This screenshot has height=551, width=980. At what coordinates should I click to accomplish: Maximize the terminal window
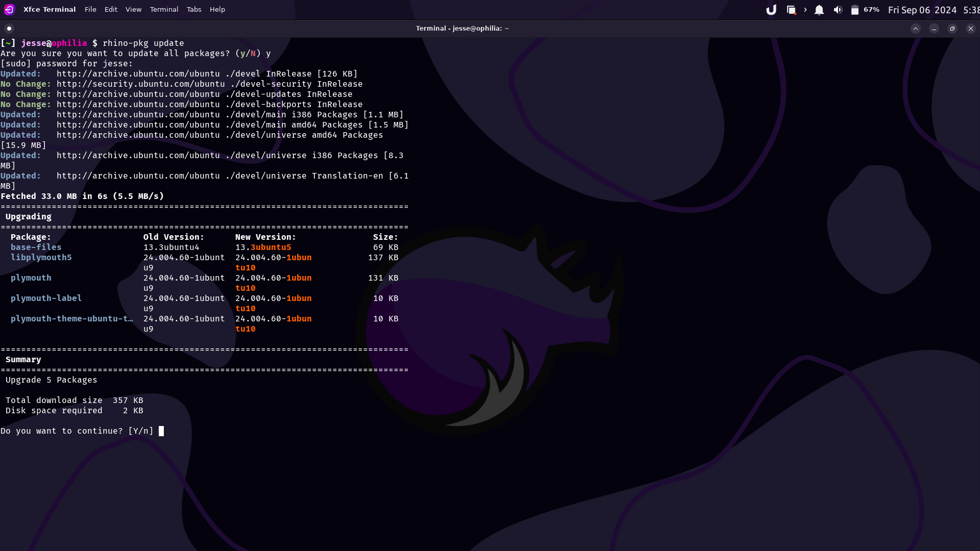952,29
